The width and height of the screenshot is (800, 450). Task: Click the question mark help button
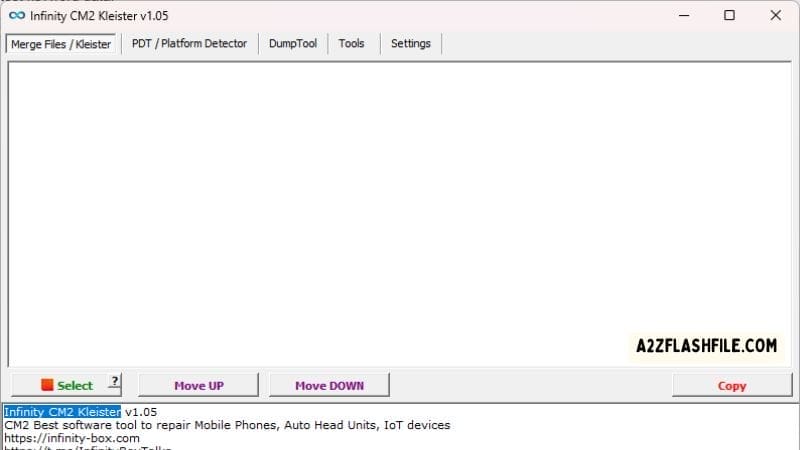click(115, 381)
